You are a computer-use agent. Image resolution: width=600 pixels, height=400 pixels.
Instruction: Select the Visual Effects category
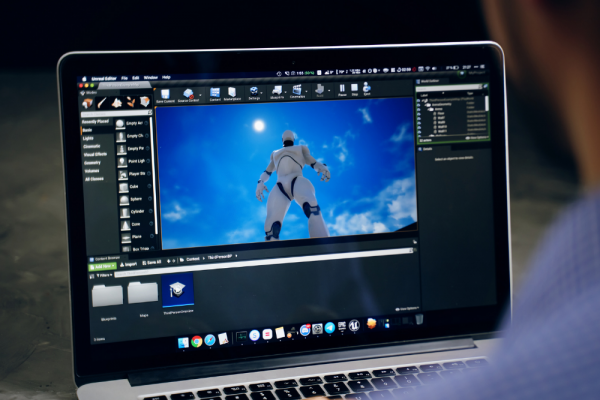pyautogui.click(x=95, y=154)
